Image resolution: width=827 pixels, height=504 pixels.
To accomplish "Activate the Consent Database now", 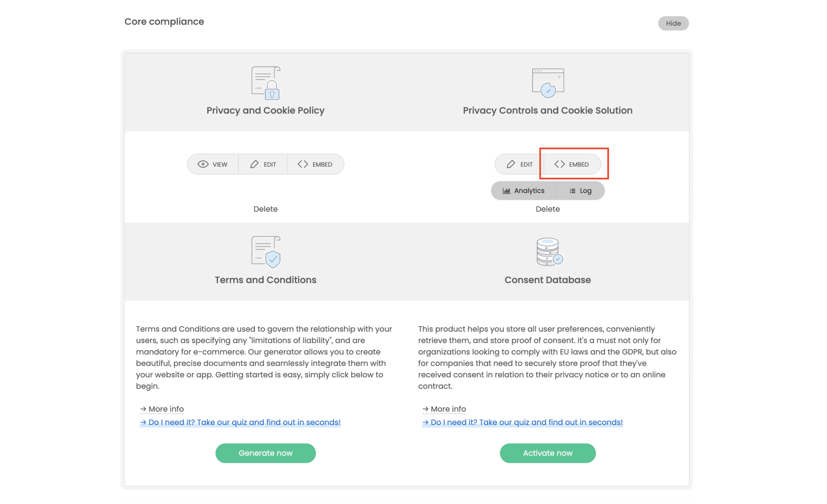I will pos(548,453).
